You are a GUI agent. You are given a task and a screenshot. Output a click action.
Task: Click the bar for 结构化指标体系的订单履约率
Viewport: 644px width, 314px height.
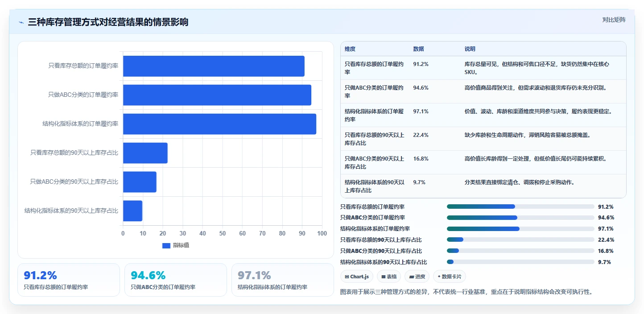tap(219, 124)
